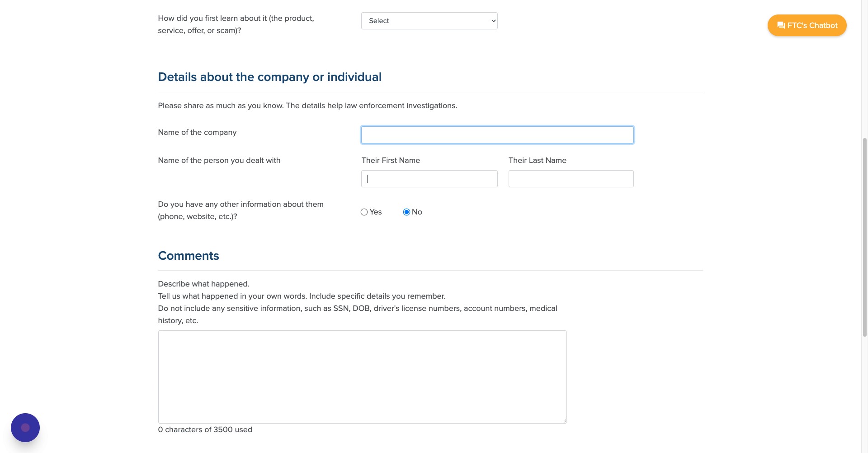
Task: Click the chat bubble icon on FTC's Chatbot
Action: tap(781, 25)
